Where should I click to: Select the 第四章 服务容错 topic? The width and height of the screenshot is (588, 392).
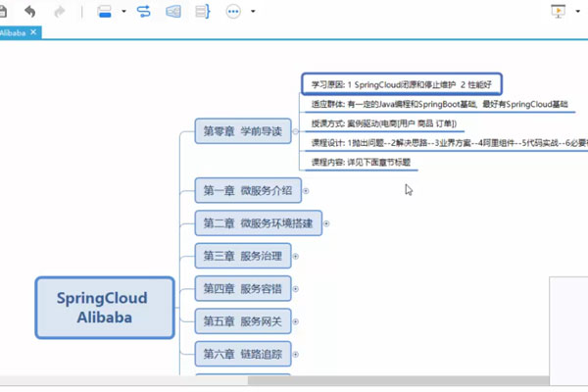click(x=243, y=288)
